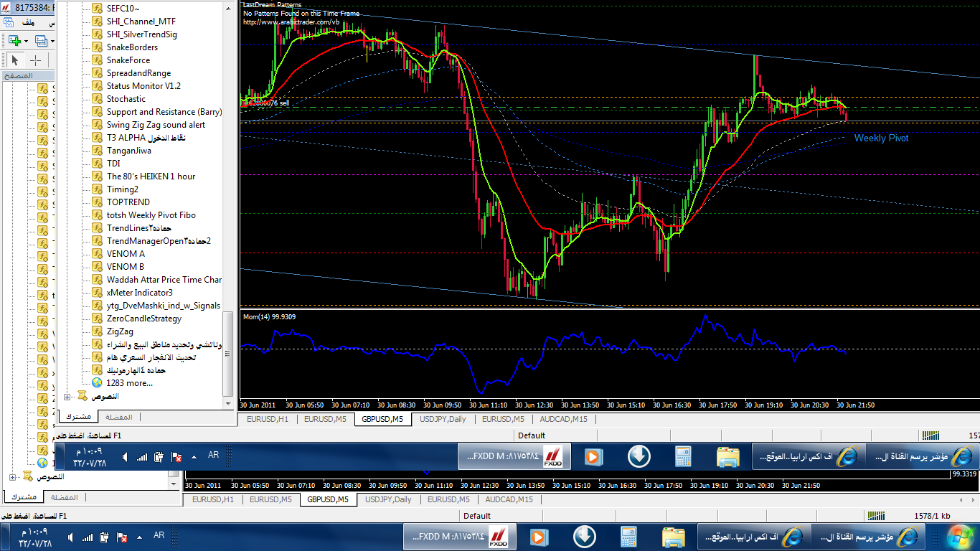Open the new chart dropdown arrow
This screenshot has width=980, height=551.
pyautogui.click(x=26, y=41)
